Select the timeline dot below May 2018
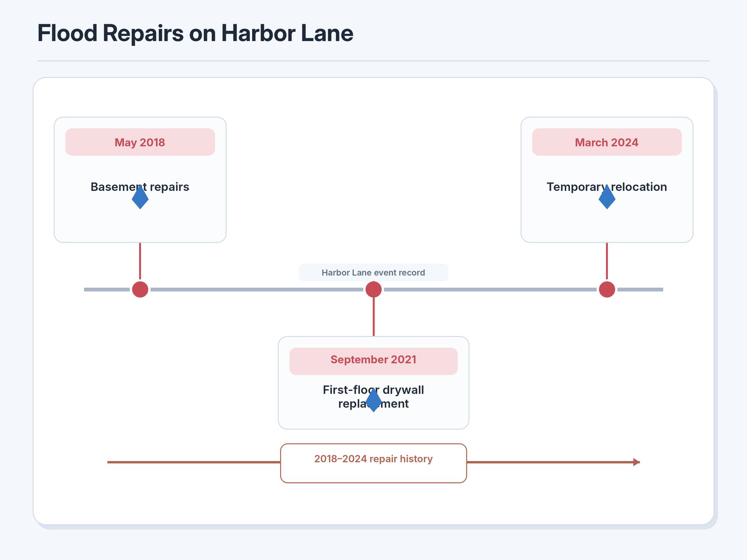The width and height of the screenshot is (747, 560). click(x=140, y=289)
